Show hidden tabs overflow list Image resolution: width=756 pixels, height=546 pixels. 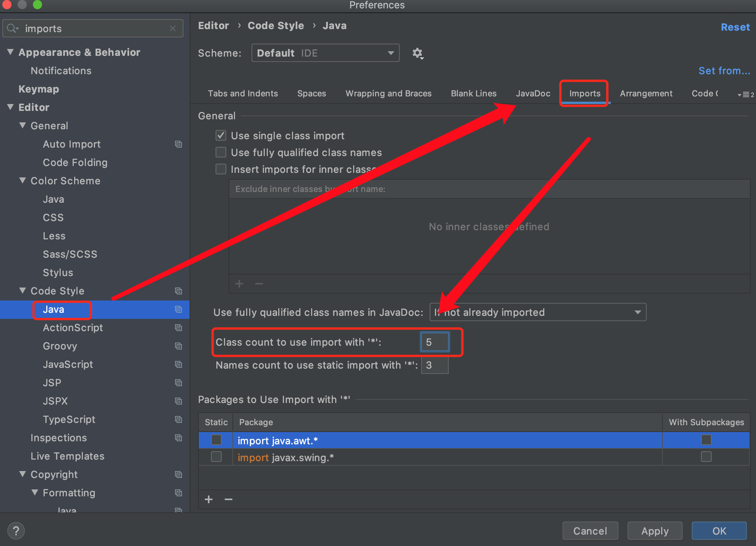(x=746, y=94)
